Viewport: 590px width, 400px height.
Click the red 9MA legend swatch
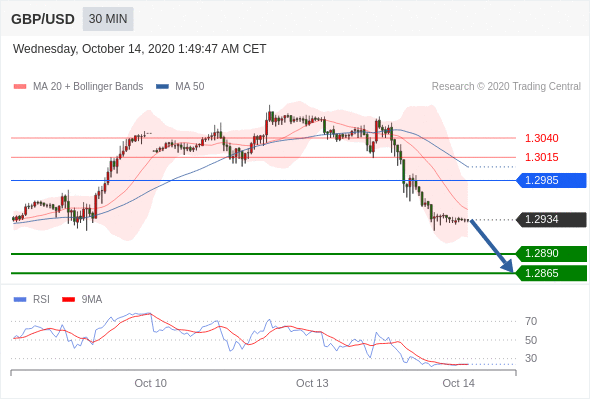click(68, 300)
